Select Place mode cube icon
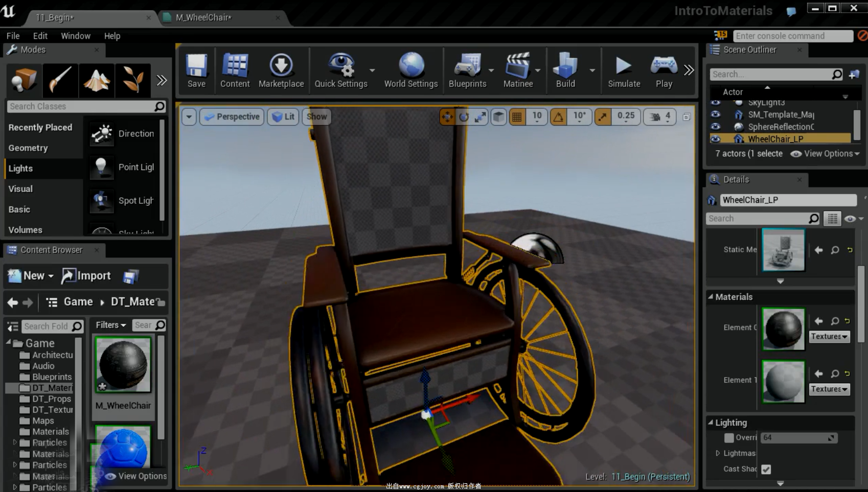Image resolution: width=868 pixels, height=492 pixels. 24,80
